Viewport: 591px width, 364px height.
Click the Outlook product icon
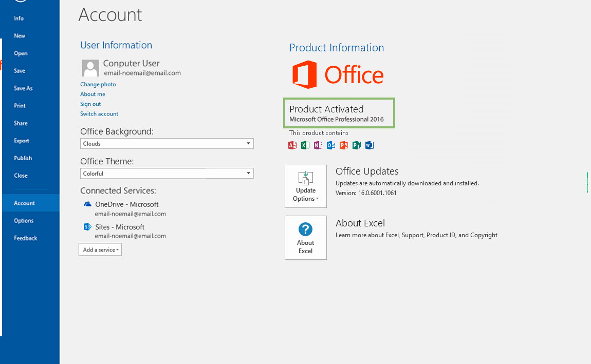click(331, 145)
